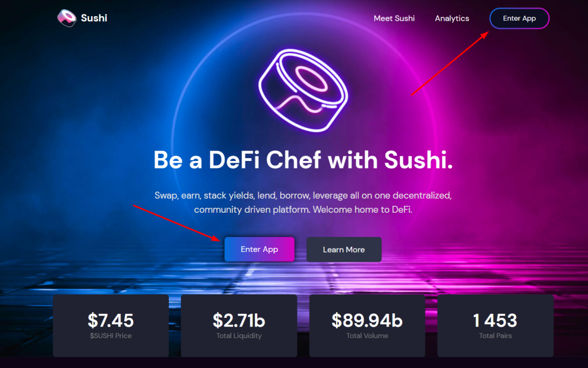This screenshot has height=368, width=588.
Task: Click the large neon sushi roll illustration
Action: coord(303,90)
